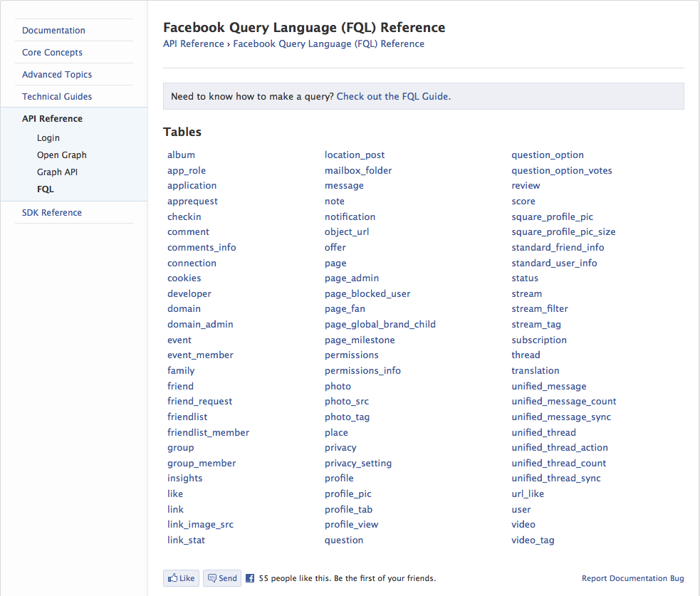Click Report Documentation Bug link
Screen dimensions: 700x596
[632, 578]
